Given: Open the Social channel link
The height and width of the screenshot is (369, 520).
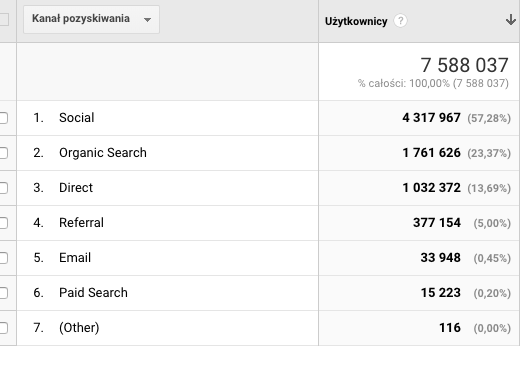Looking at the screenshot, I should click(x=77, y=118).
